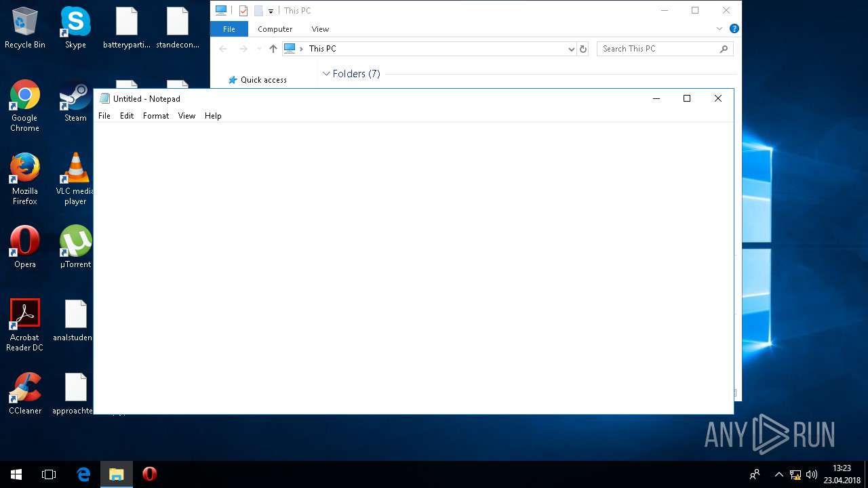
Task: Launch Skype from the desktop shortcut
Action: (x=75, y=28)
